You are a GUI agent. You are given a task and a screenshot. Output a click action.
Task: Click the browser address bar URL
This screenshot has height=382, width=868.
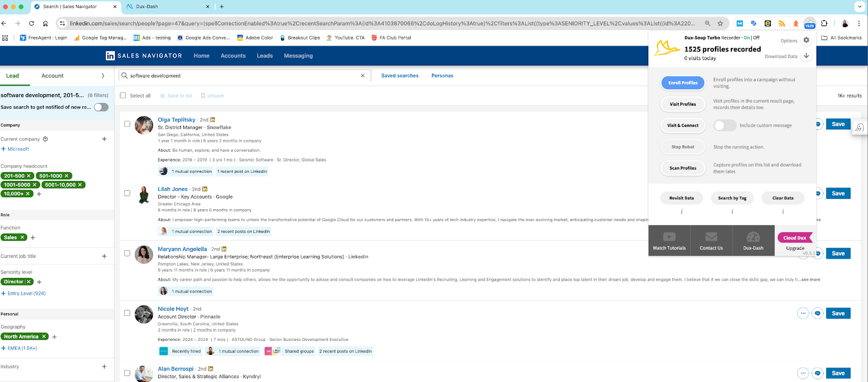[382, 23]
